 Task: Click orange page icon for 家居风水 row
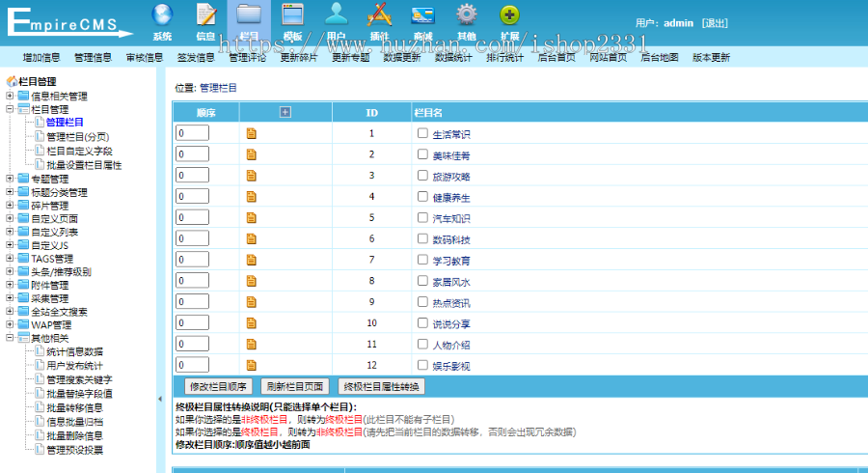tap(252, 281)
